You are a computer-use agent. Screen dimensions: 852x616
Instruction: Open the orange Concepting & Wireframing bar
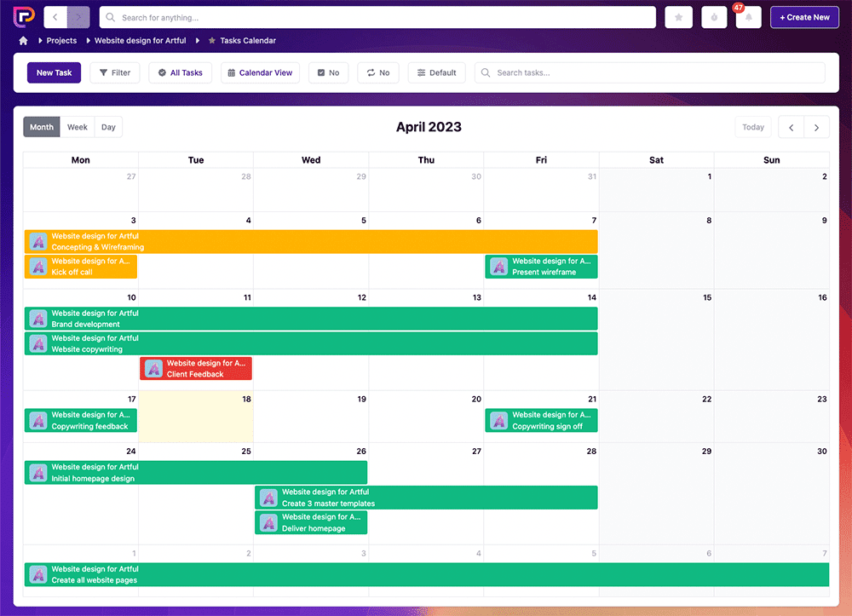[x=311, y=242]
